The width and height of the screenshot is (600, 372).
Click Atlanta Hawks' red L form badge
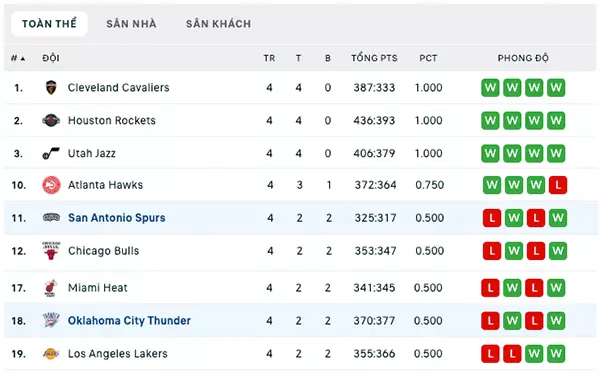coord(558,185)
